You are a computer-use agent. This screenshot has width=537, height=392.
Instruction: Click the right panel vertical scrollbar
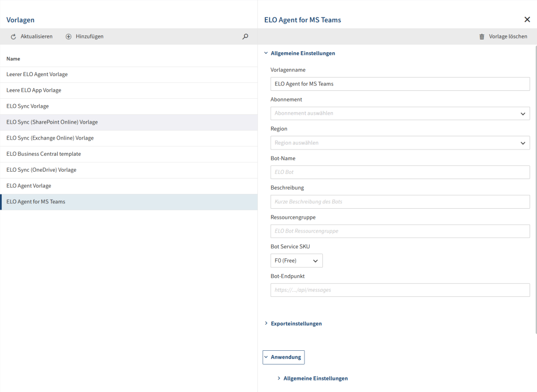click(x=535, y=189)
